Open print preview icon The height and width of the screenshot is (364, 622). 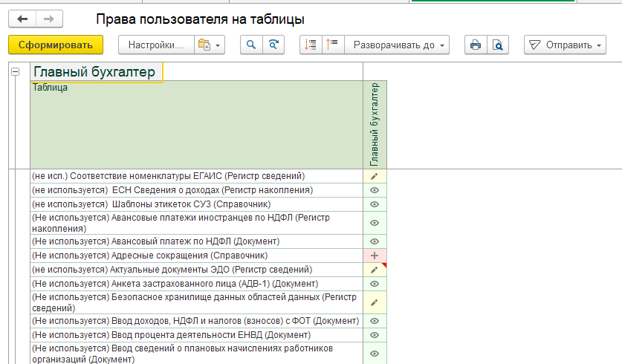497,45
